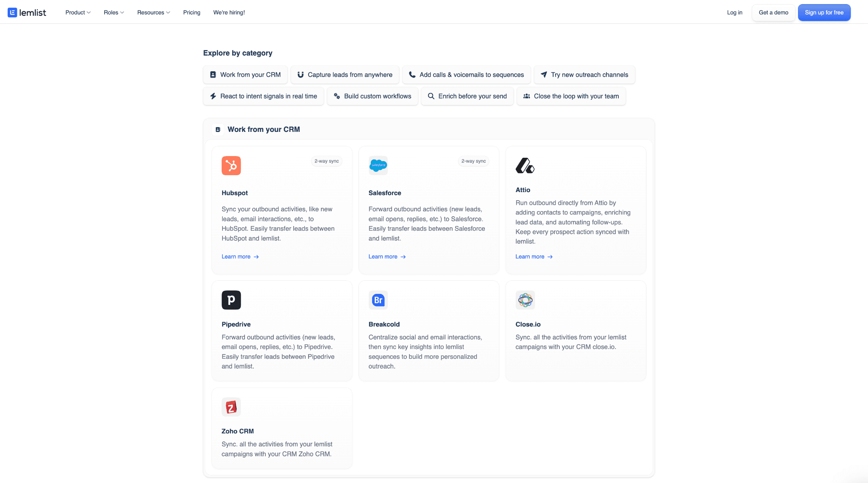Click the HubSpot logo icon
The image size is (868, 483).
(x=231, y=165)
